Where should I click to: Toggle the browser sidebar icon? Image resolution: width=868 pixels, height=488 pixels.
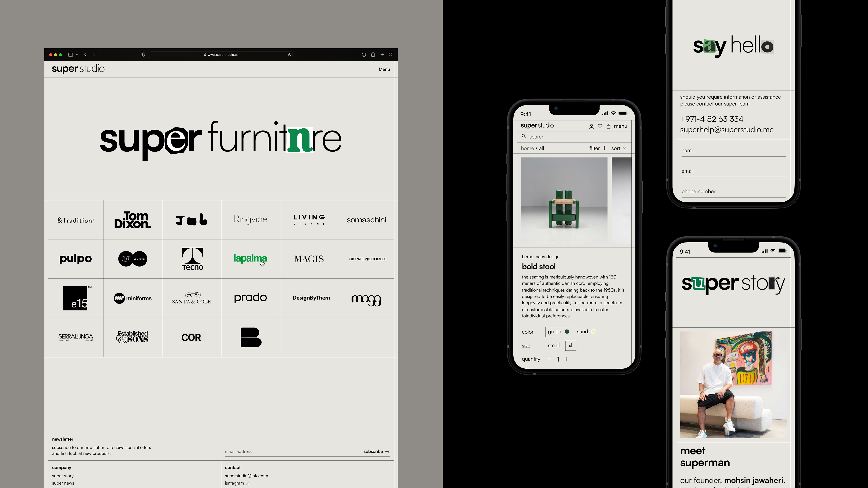(70, 55)
